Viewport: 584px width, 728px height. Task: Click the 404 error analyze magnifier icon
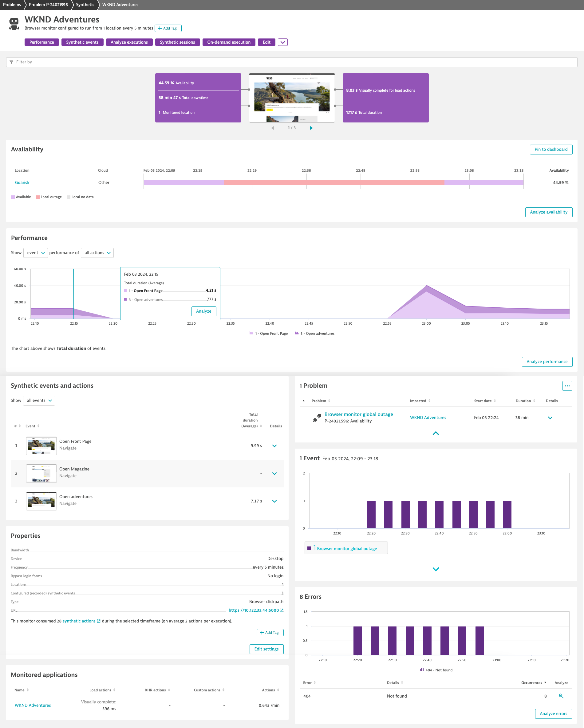tap(561, 696)
